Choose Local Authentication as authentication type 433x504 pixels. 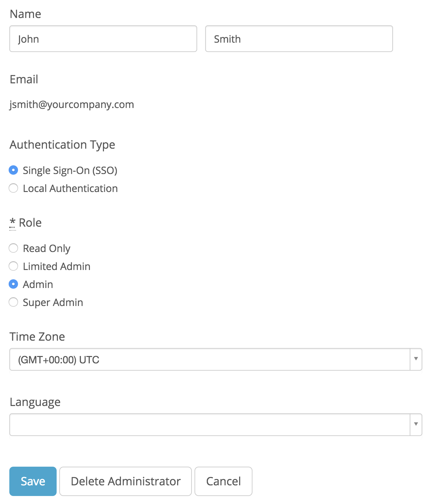click(13, 188)
